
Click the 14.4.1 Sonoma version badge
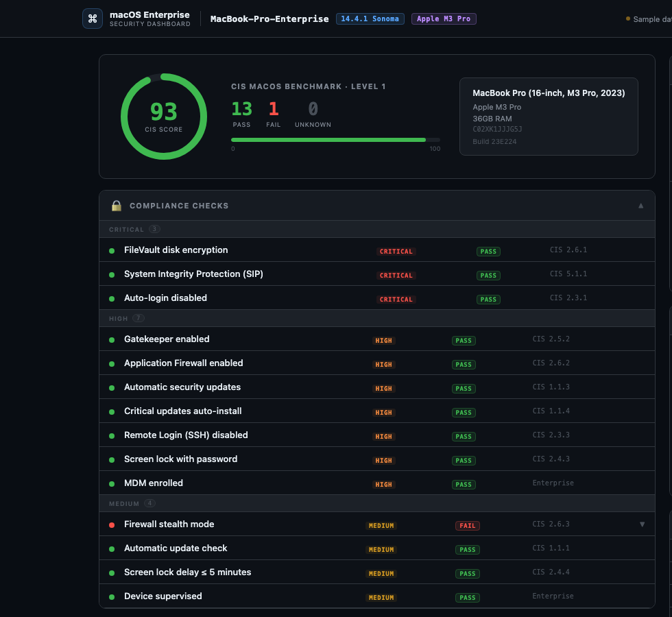click(370, 19)
